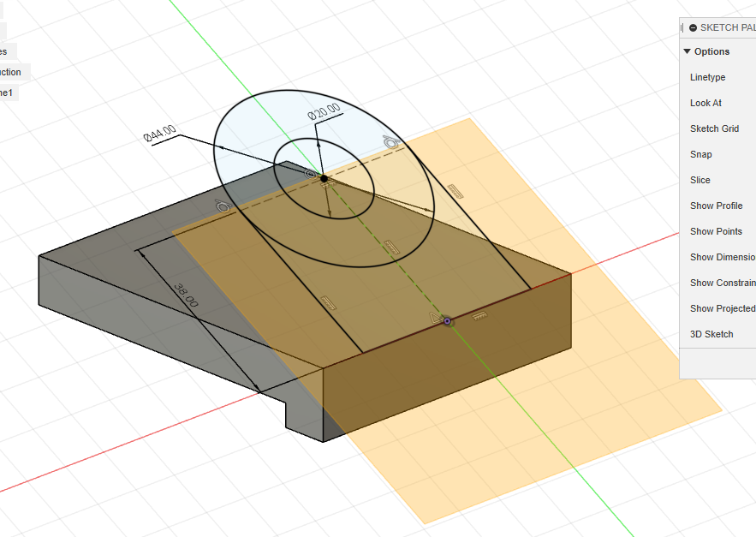The width and height of the screenshot is (756, 537).
Task: Select constraint glyph on right slanted line
Action: [x=455, y=192]
